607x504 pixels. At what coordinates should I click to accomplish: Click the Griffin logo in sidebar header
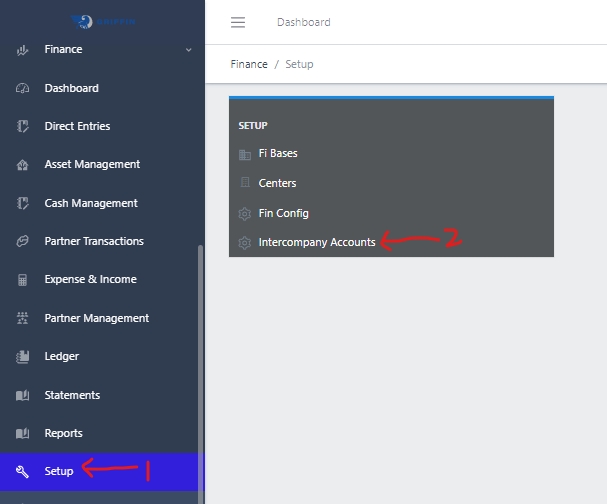coord(103,22)
